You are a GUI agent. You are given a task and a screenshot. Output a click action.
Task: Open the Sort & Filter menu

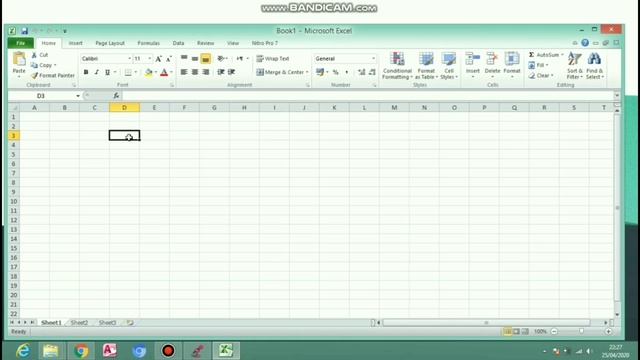(574, 65)
